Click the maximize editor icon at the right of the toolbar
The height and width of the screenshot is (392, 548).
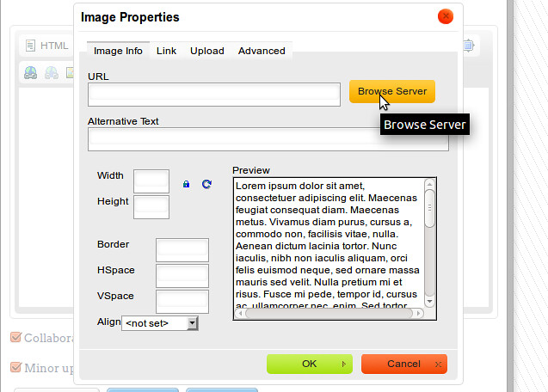(x=469, y=46)
